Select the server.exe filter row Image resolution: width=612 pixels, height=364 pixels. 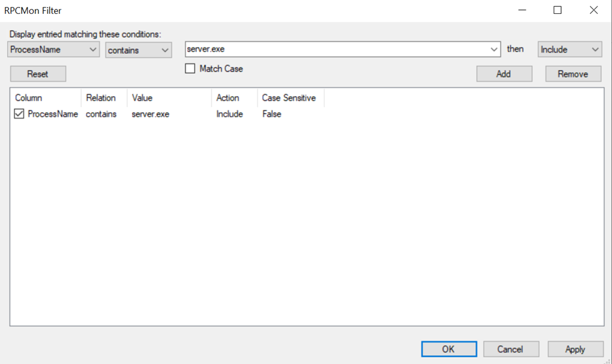151,114
